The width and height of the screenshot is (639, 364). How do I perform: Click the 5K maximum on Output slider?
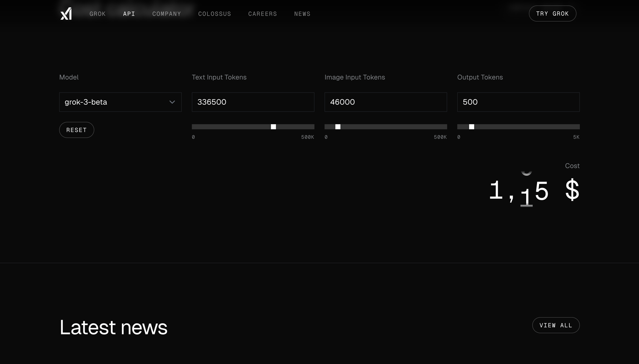(x=576, y=137)
